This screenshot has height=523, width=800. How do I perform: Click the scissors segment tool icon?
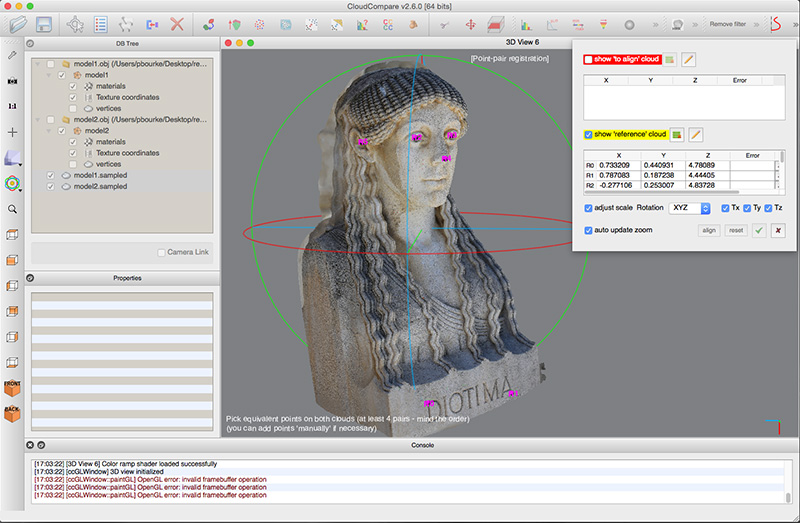[x=444, y=24]
